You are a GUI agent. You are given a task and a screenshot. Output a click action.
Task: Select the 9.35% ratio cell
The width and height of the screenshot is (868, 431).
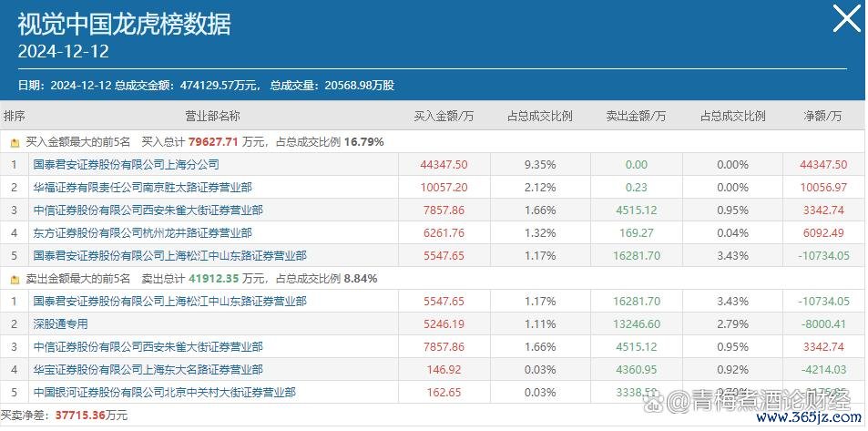pyautogui.click(x=540, y=165)
